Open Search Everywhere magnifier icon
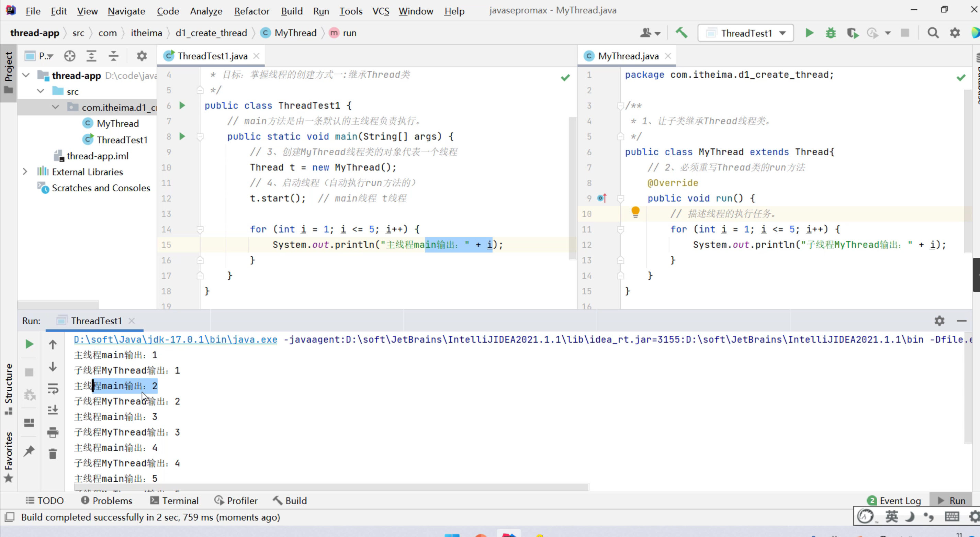This screenshot has height=537, width=980. tap(933, 33)
